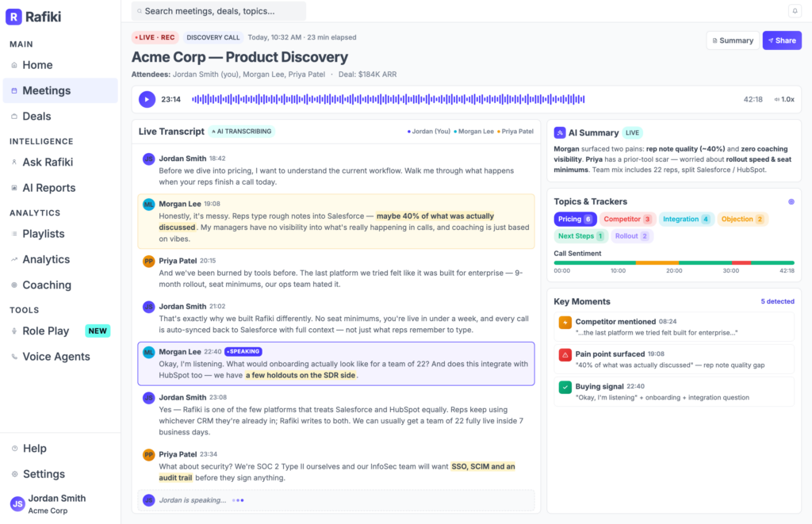Screen dimensions: 812x524
Task: Select the Objection tracker chip
Action: click(742, 219)
